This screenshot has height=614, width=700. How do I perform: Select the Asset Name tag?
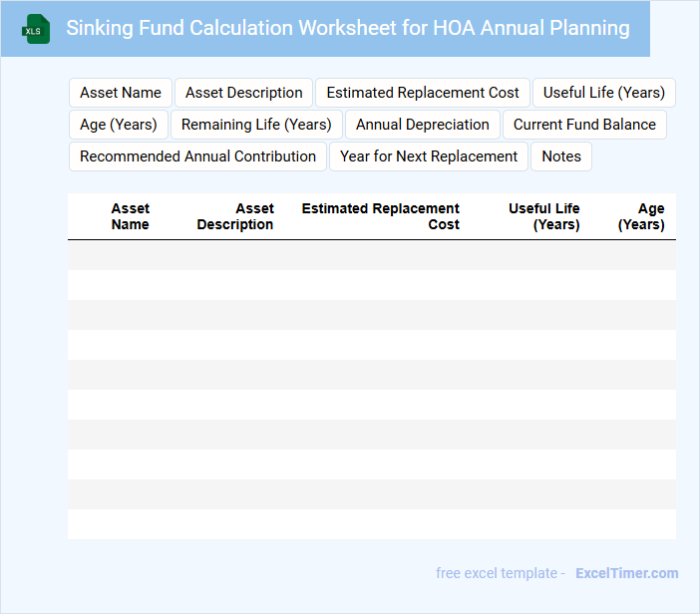[x=121, y=93]
